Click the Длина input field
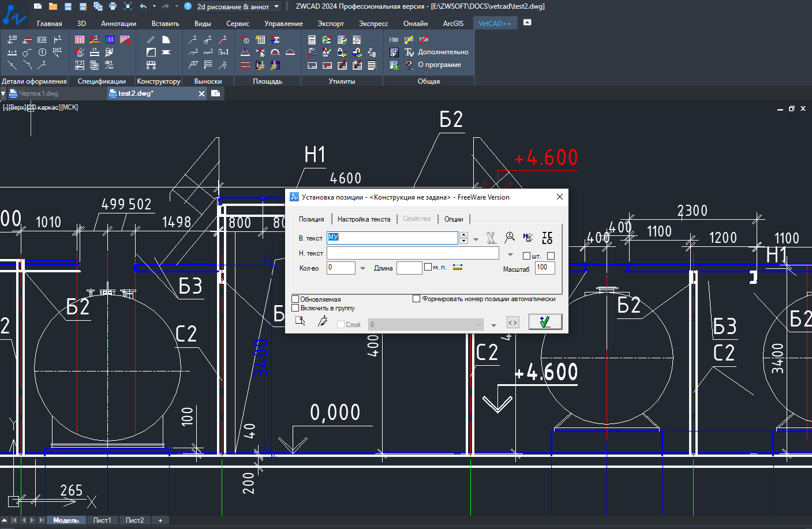 click(409, 268)
